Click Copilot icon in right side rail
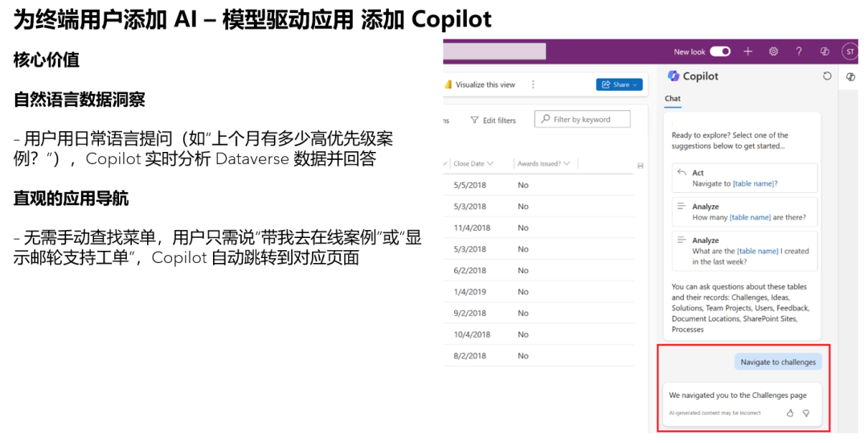868x443 pixels. coord(851,77)
